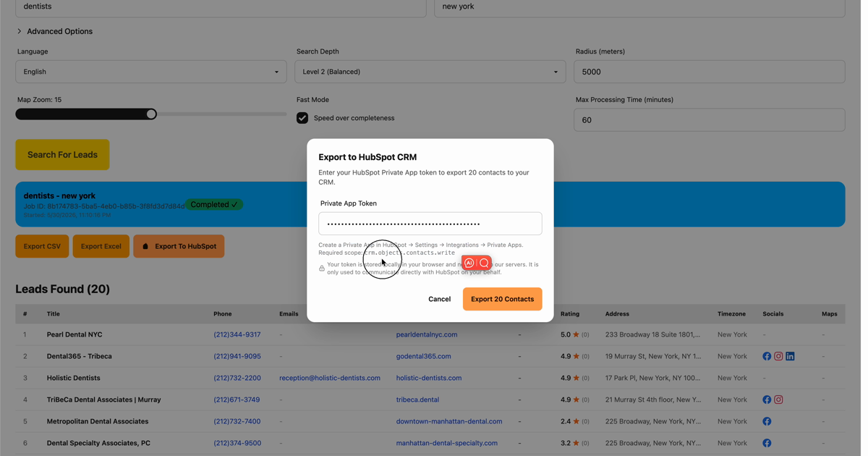Click the red magnifier search icon
Image resolution: width=868 pixels, height=456 pixels.
tap(484, 263)
